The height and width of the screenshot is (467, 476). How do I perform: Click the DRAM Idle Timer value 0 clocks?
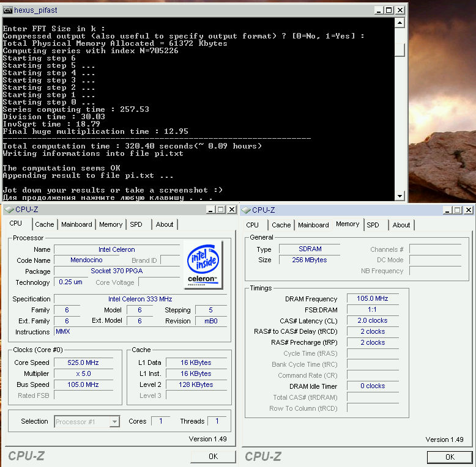373,386
